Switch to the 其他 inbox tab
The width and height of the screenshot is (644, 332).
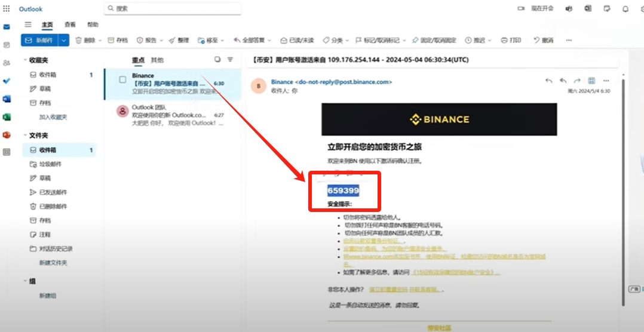point(157,60)
